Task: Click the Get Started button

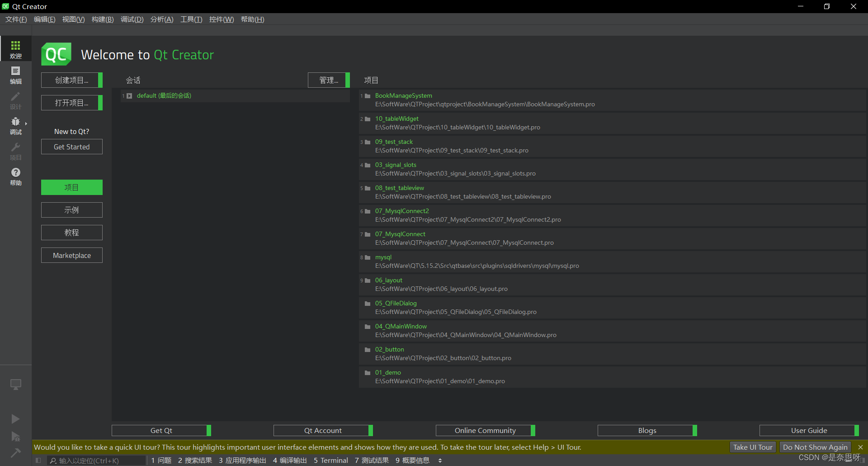Action: pyautogui.click(x=72, y=147)
